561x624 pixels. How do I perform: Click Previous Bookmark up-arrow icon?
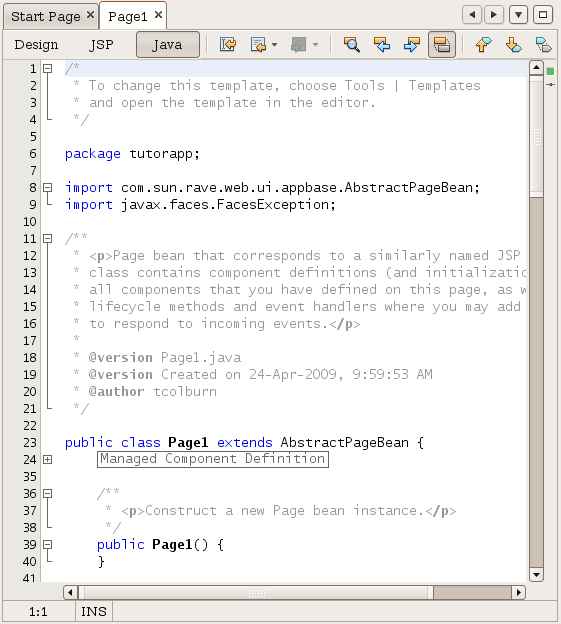click(x=483, y=45)
